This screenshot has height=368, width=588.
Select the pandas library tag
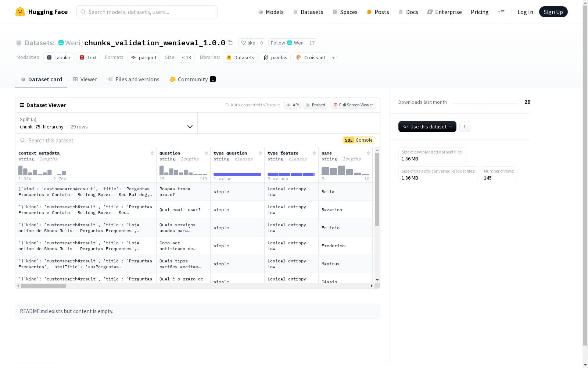click(275, 57)
